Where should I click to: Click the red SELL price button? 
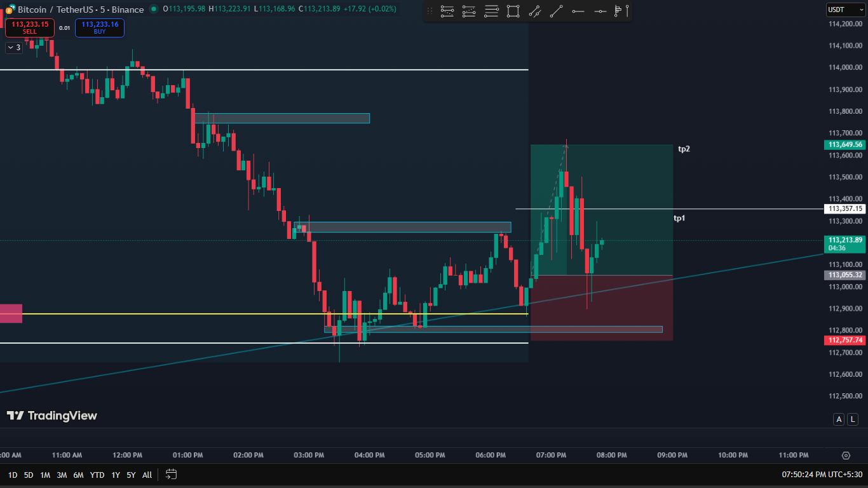[30, 27]
